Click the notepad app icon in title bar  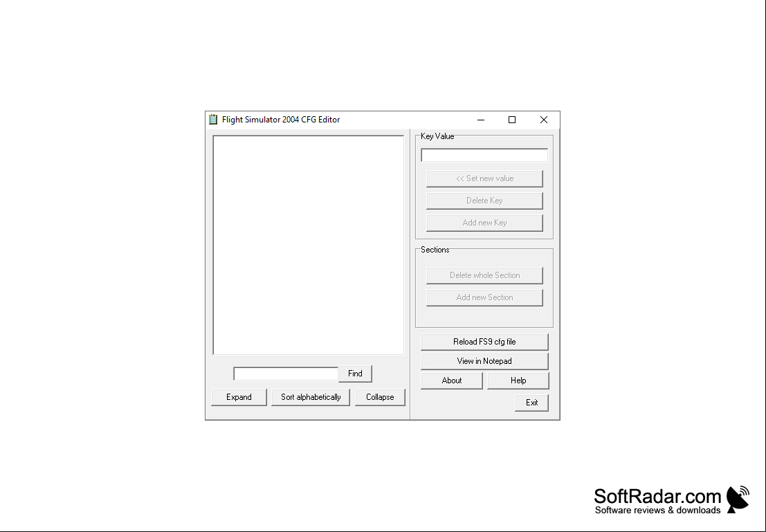213,120
